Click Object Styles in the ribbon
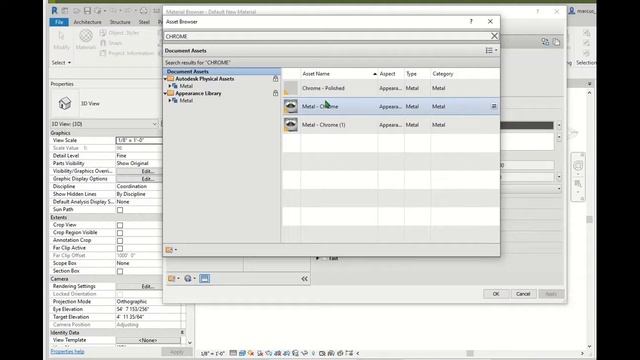 (119, 33)
